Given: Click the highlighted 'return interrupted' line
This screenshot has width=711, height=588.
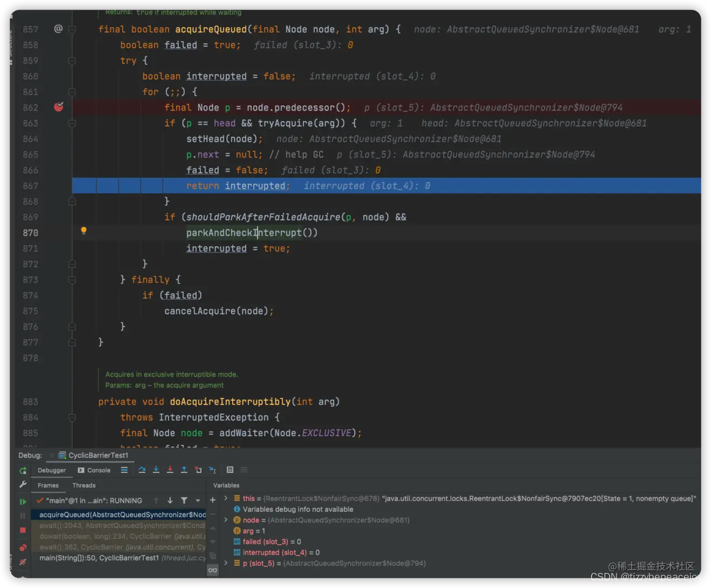Looking at the screenshot, I should click(x=387, y=186).
